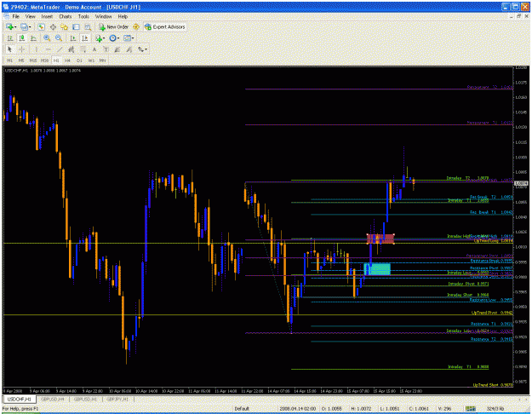532x414 pixels.
Task: Select the USDCHF,H1 chart tab
Action: click(20, 399)
